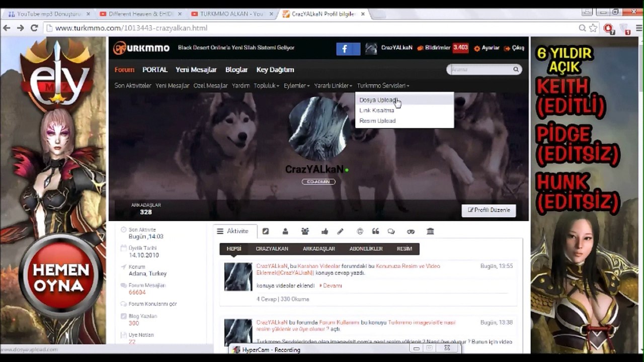Go back using the browser back arrow
The height and width of the screenshot is (362, 644).
pyautogui.click(x=7, y=28)
